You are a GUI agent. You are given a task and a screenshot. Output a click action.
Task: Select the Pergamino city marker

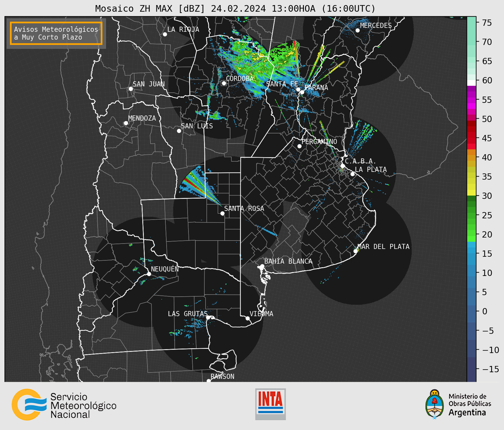pyautogui.click(x=299, y=146)
